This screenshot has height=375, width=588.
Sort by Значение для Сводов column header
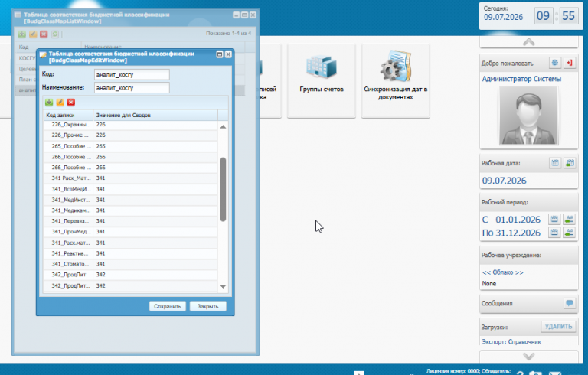pyautogui.click(x=155, y=115)
